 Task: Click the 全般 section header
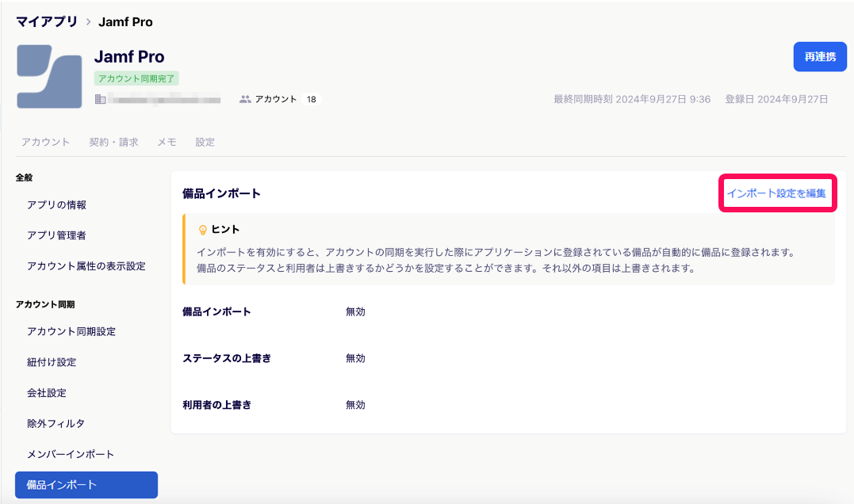[24, 178]
